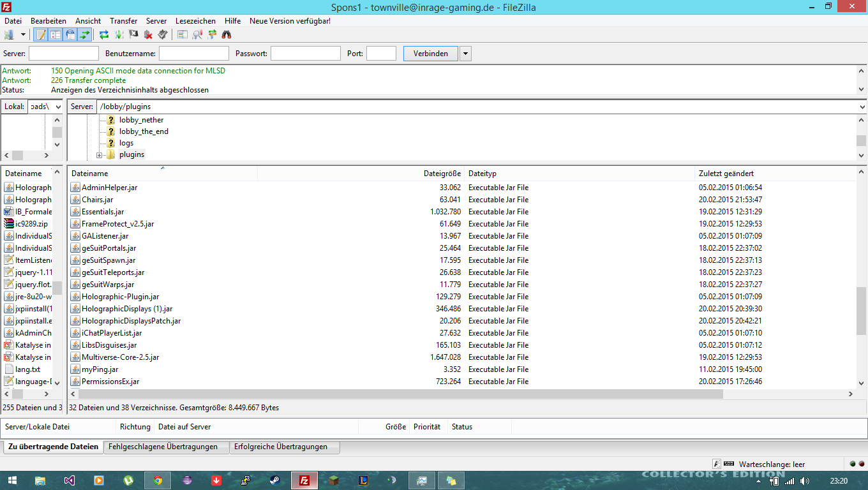Open Windows Start button

[13, 480]
